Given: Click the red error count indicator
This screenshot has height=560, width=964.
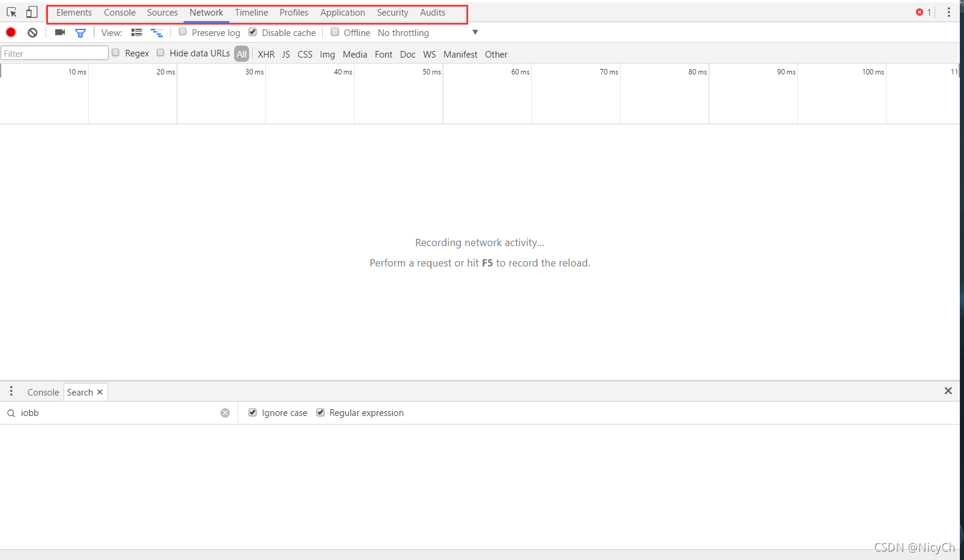Looking at the screenshot, I should coord(923,12).
